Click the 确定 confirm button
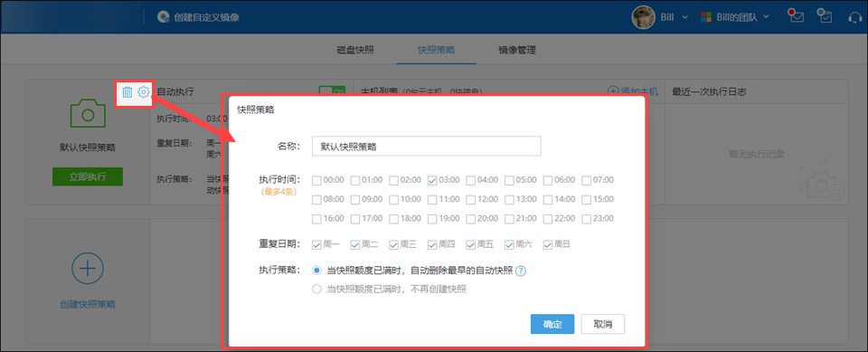The height and width of the screenshot is (352, 868). 552,324
